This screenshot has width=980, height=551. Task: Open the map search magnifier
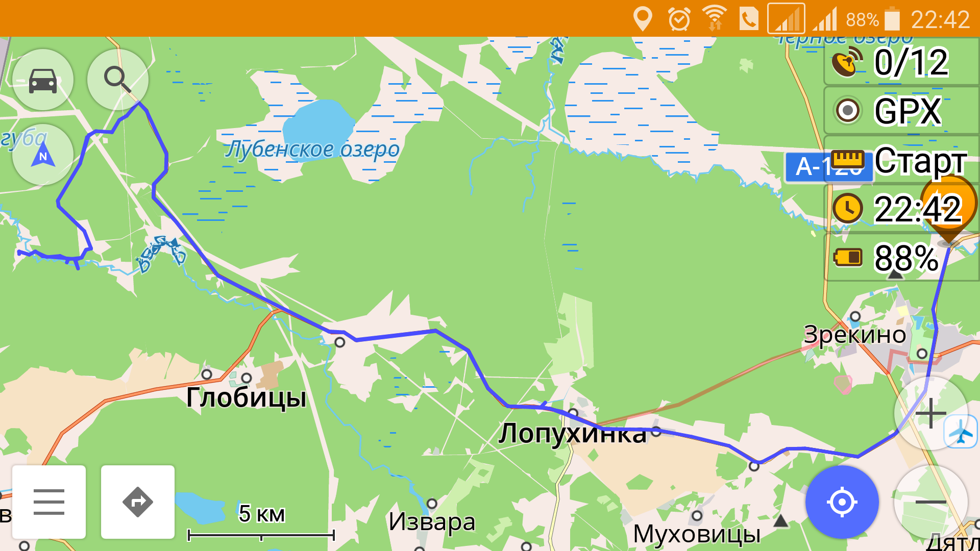point(118,80)
